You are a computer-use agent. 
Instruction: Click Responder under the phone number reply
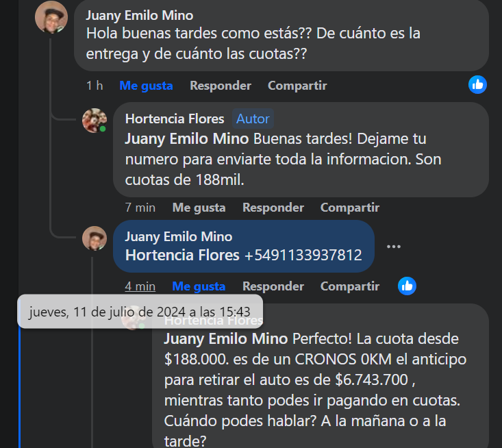[x=273, y=286]
